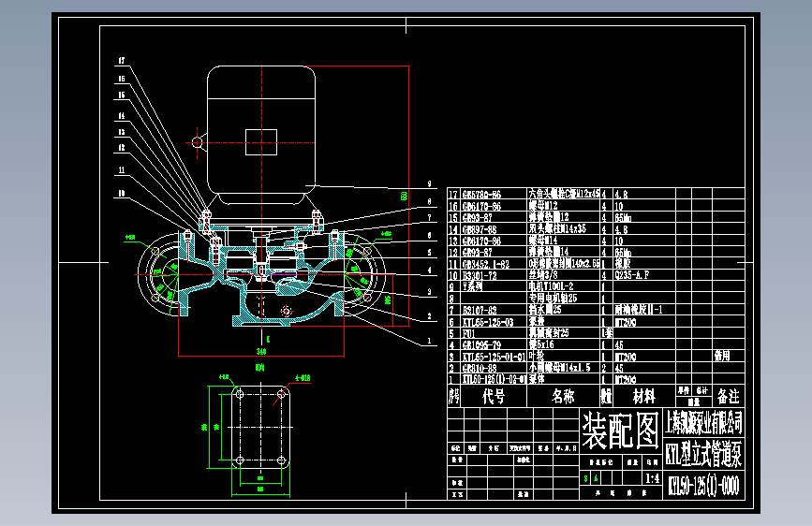Screen dimensions: 812x526
Task: Click the material "Q235-A.F" in row 10
Action: click(632, 275)
